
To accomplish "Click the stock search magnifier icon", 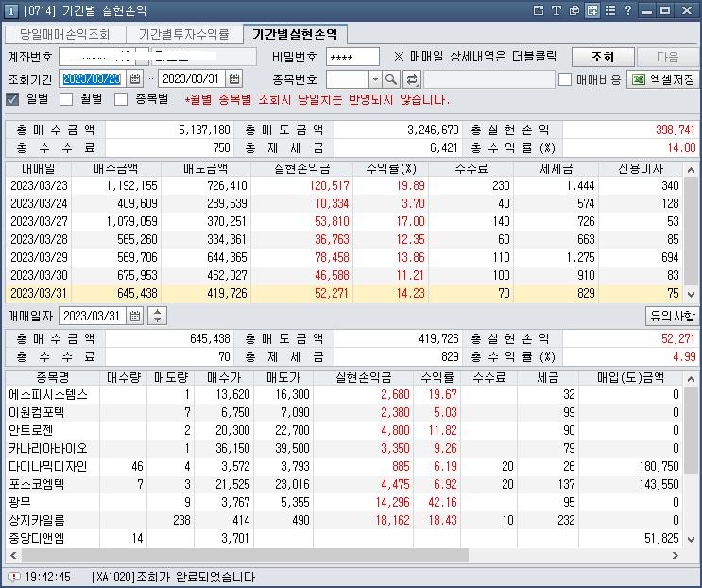I will [391, 79].
